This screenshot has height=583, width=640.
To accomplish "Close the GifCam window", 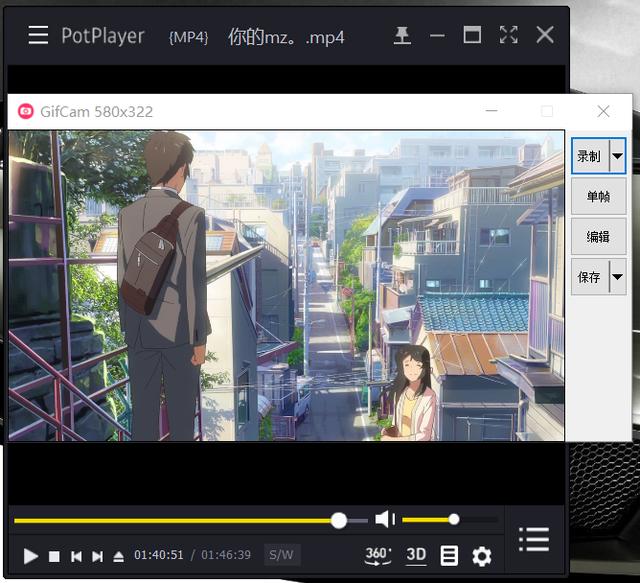I will click(x=603, y=111).
